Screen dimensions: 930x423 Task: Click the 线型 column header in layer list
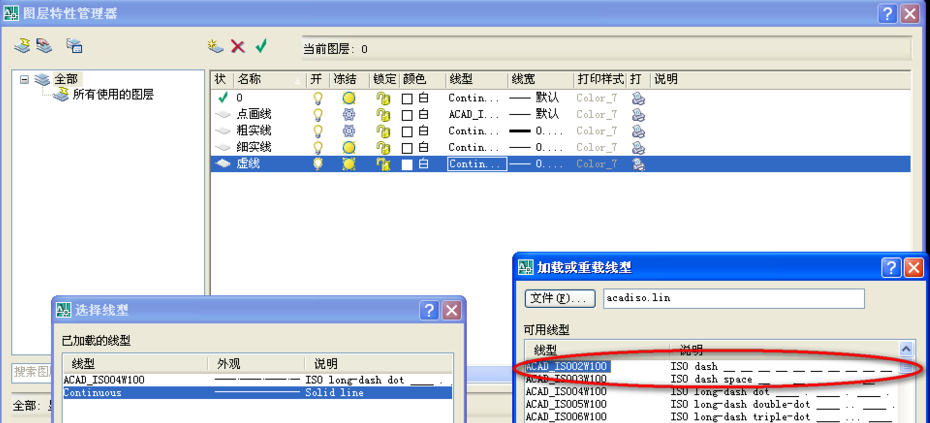pos(474,79)
